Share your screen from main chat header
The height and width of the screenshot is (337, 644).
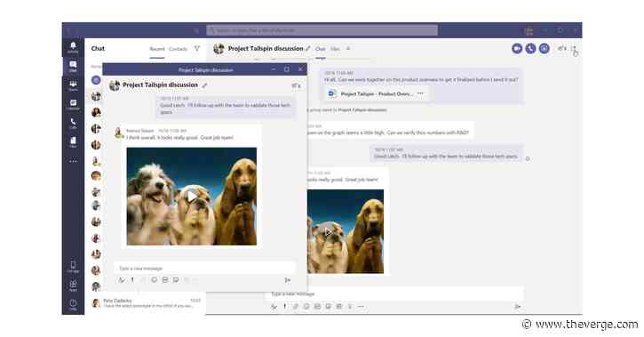click(544, 49)
